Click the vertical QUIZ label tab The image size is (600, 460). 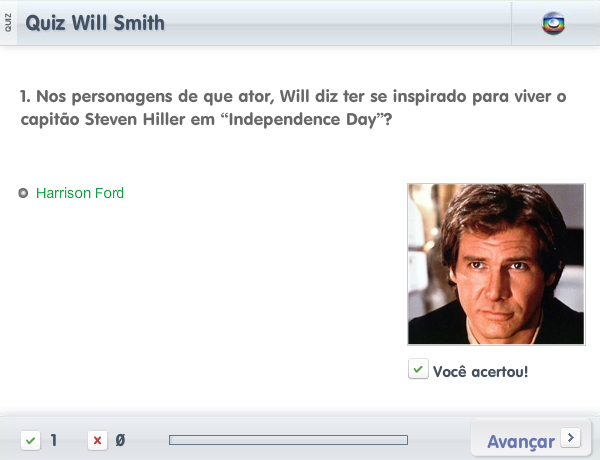(8, 23)
